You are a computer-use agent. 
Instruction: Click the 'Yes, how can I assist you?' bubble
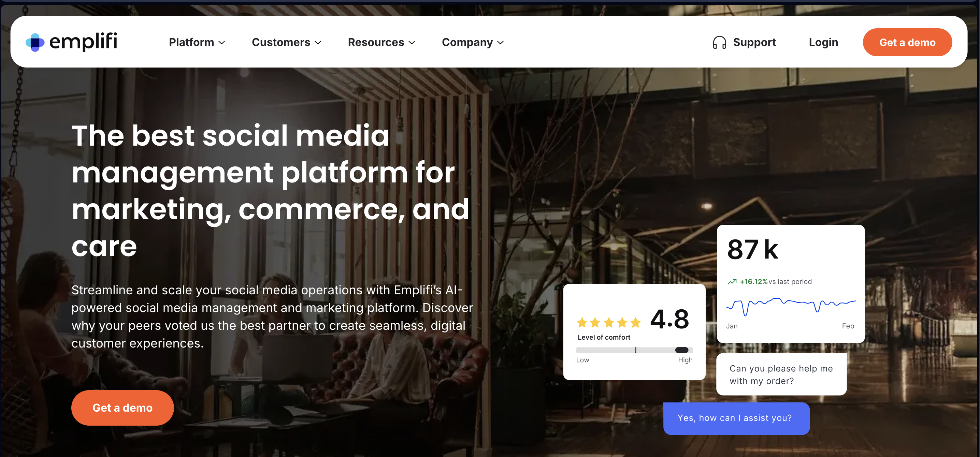(x=736, y=418)
